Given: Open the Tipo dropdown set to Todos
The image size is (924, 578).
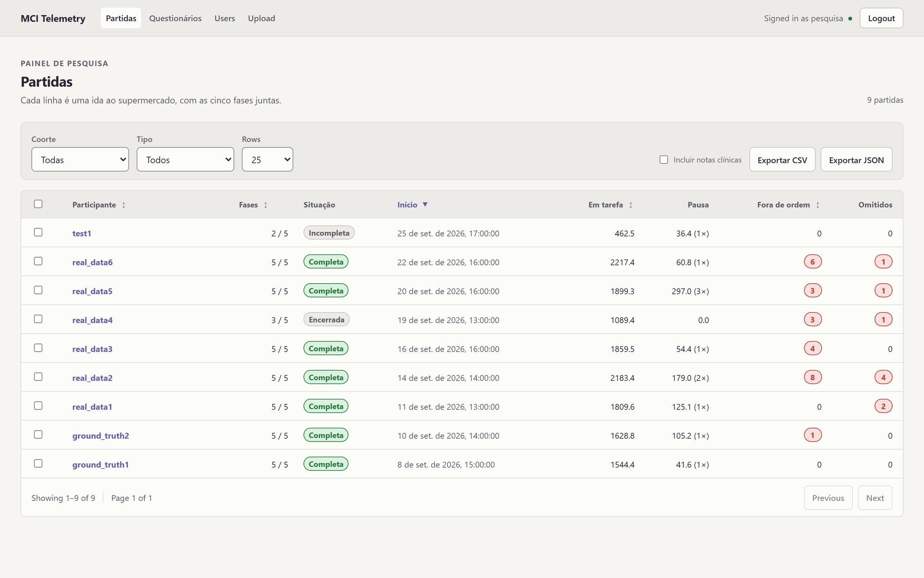Looking at the screenshot, I should 185,159.
